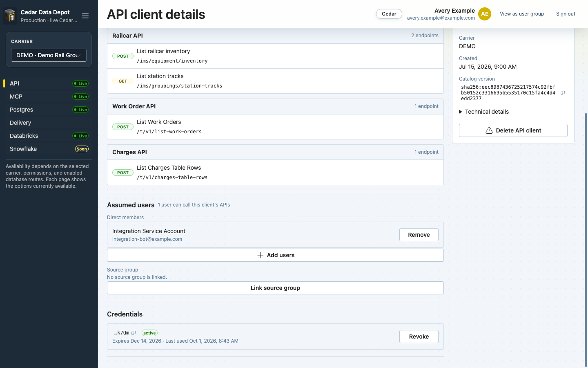
Task: Click the List station tracks endpoint row
Action: pyautogui.click(x=275, y=81)
